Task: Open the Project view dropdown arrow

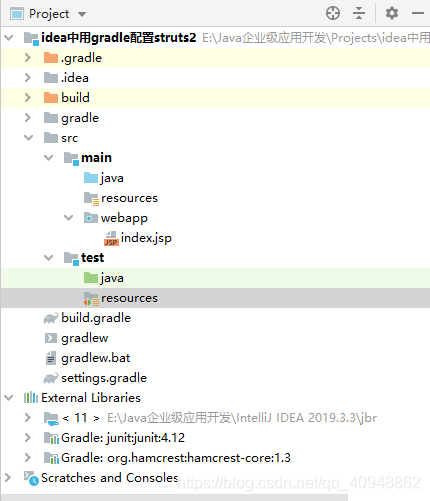Action: tap(82, 14)
